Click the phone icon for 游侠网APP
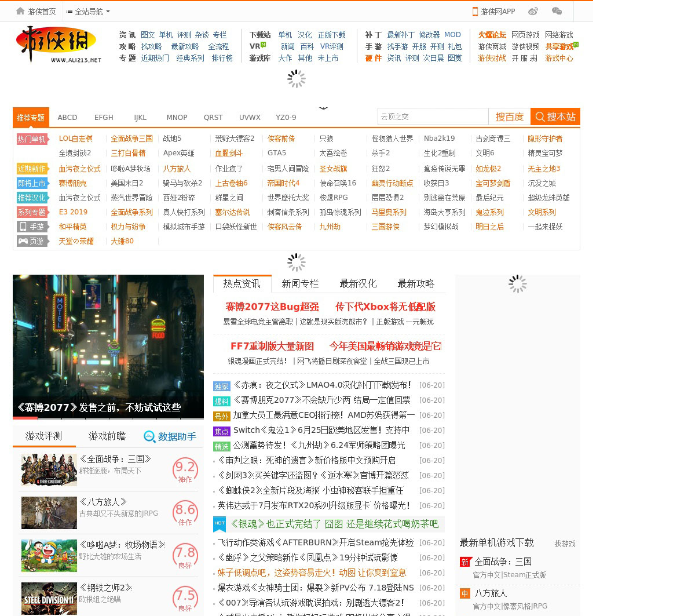695x616 pixels. tap(475, 12)
